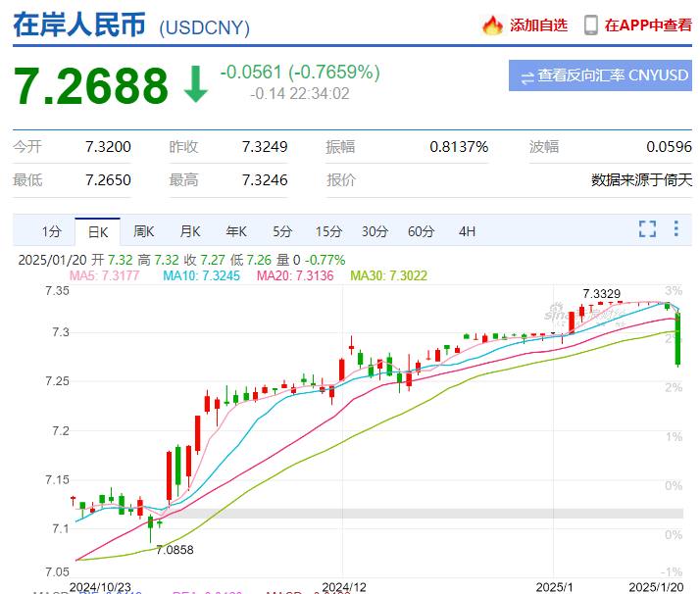Click the 7.3329 high marker on chart

pyautogui.click(x=602, y=294)
